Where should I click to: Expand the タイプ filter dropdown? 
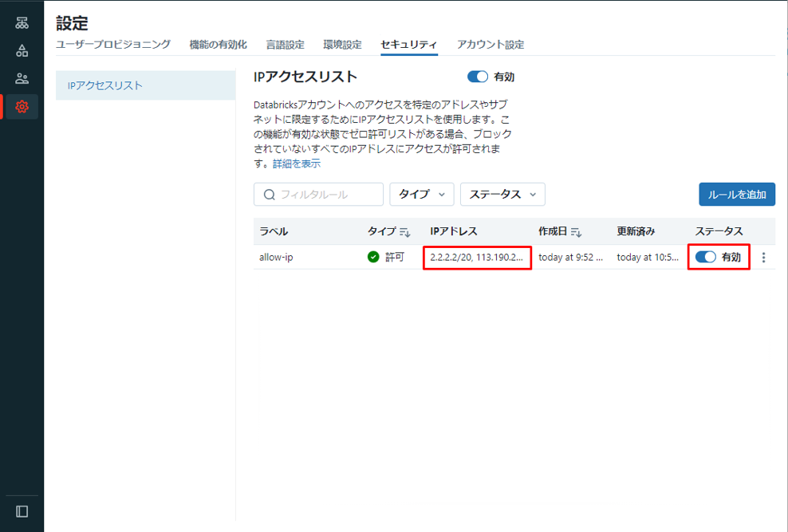(421, 195)
